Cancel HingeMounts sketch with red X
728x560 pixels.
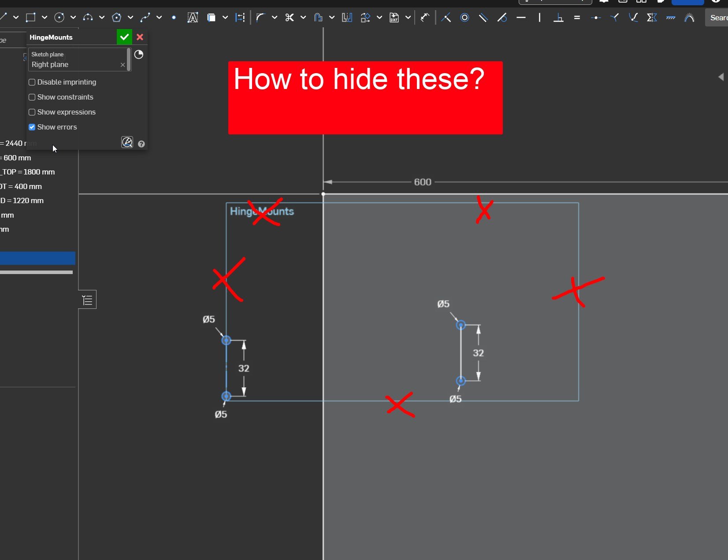click(x=140, y=37)
